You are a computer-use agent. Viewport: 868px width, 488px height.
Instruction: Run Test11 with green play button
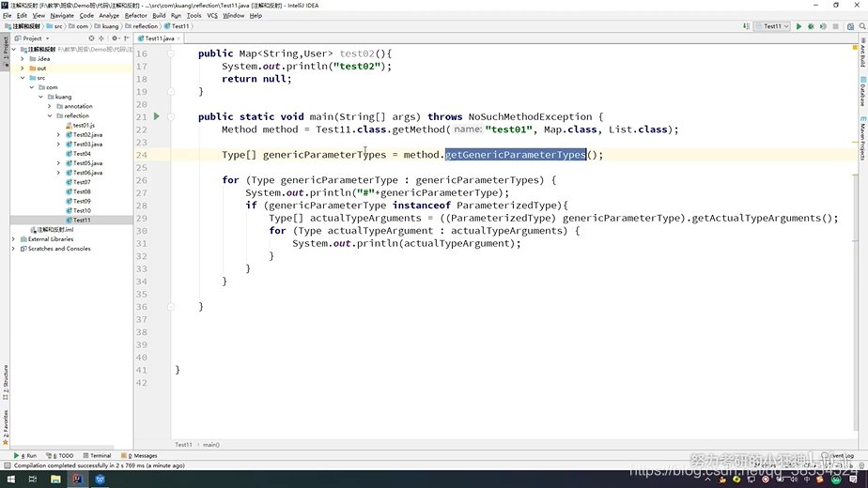click(x=798, y=26)
